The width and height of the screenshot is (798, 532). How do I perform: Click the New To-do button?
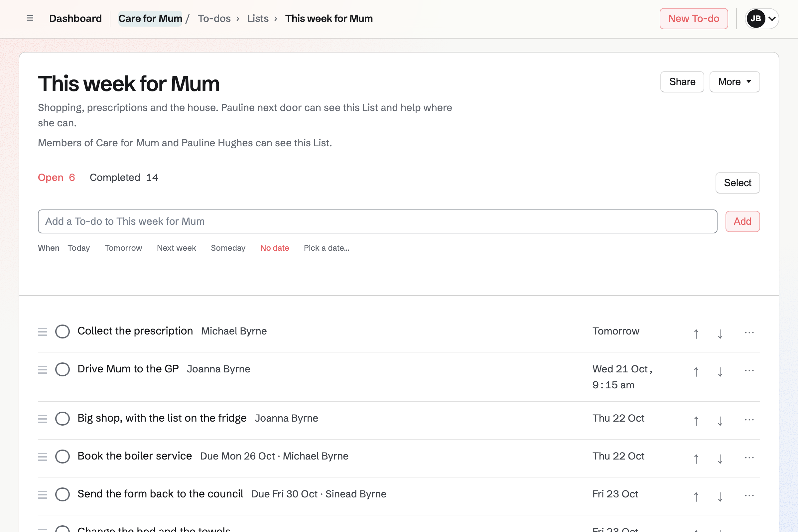(x=694, y=19)
